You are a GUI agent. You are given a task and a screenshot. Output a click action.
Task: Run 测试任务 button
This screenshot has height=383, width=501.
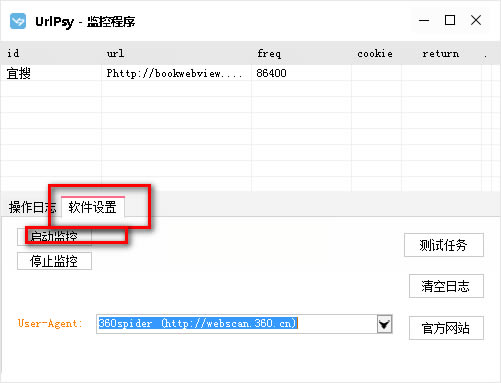click(444, 245)
